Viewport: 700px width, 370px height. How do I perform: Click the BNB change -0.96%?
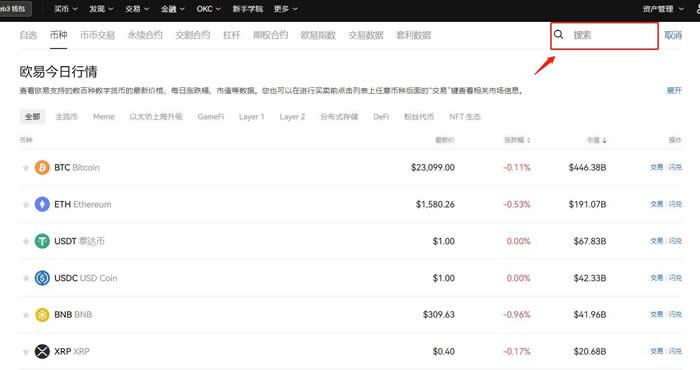click(517, 315)
